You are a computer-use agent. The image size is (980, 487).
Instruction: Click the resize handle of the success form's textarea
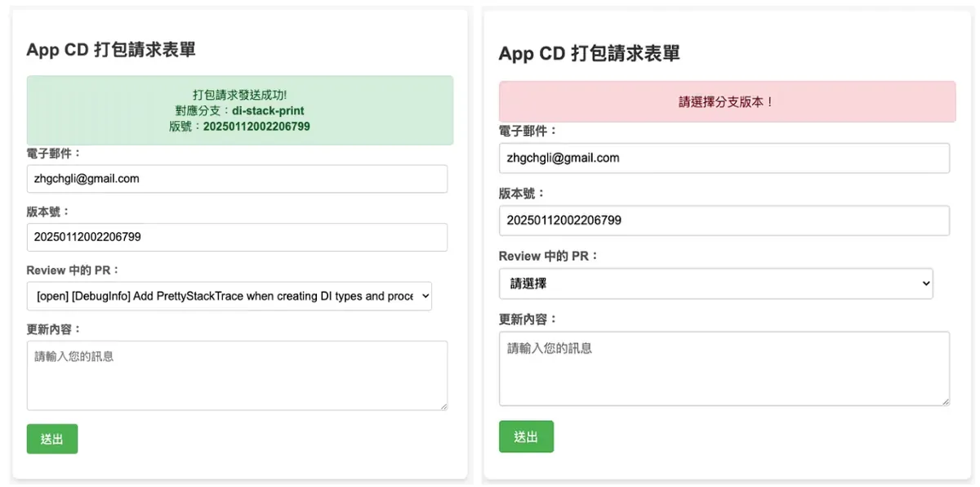coord(443,405)
